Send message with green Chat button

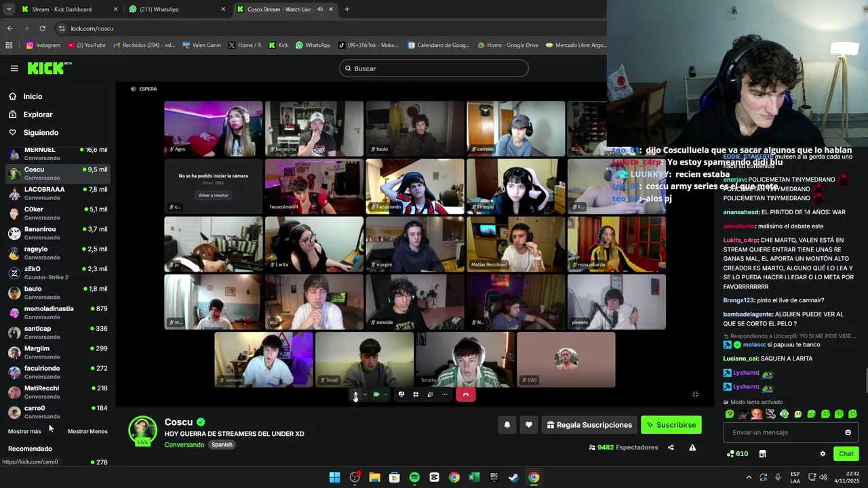tap(846, 453)
